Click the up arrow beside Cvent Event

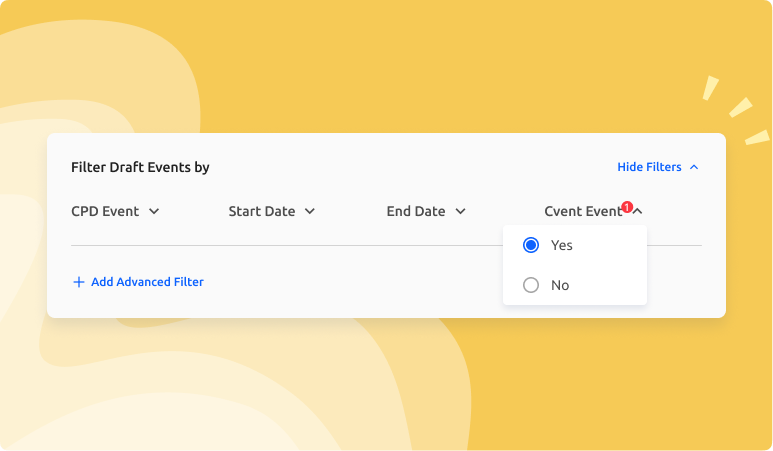point(638,212)
